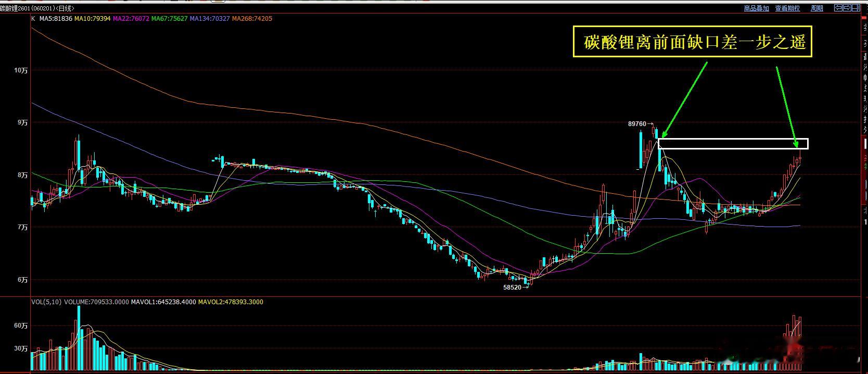The width and height of the screenshot is (868, 374).
Task: Select the MA10:79394 indicator label
Action: click(x=92, y=19)
